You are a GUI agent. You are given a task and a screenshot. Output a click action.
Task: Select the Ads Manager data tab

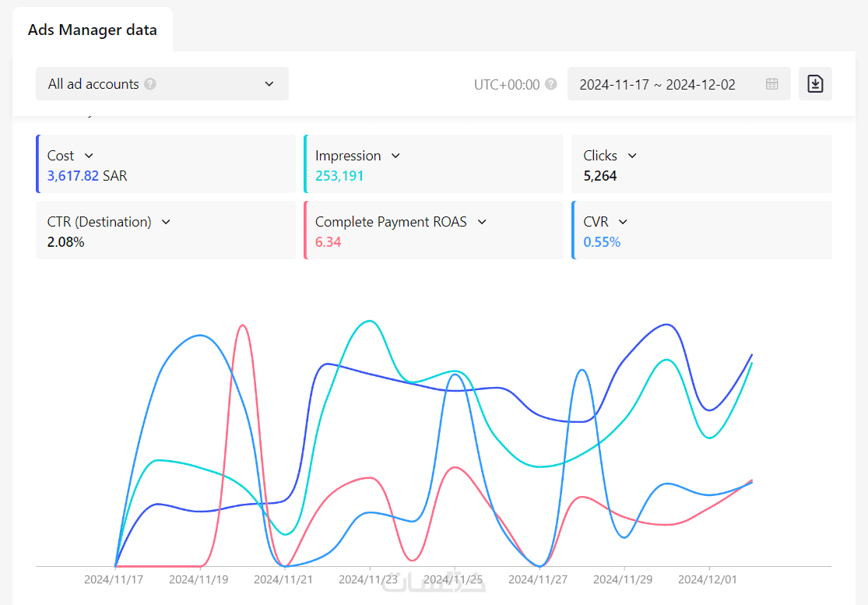coord(93,30)
